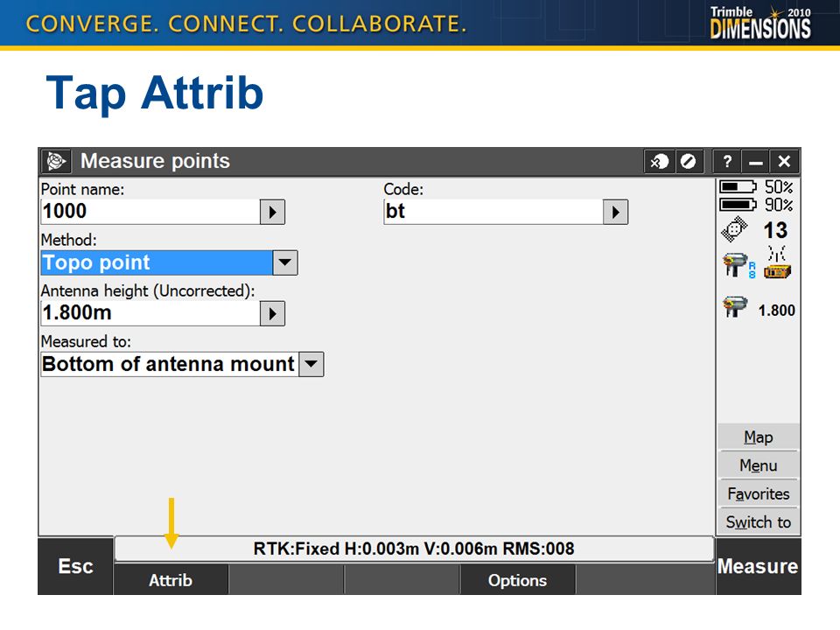Image resolution: width=840 pixels, height=630 pixels.
Task: Open help with the question mark icon
Action: [727, 161]
